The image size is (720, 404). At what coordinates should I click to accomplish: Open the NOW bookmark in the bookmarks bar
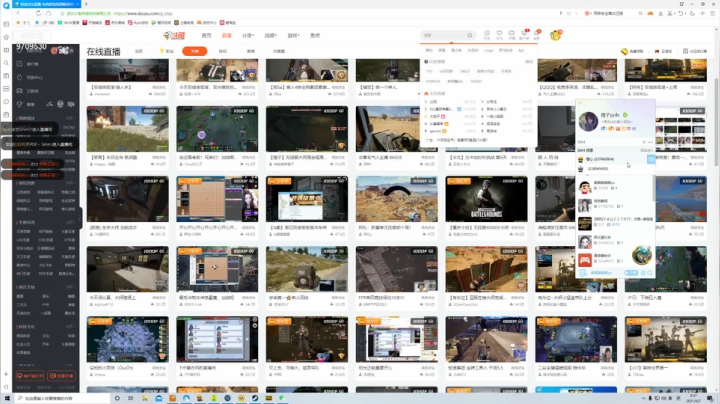pyautogui.click(x=68, y=22)
